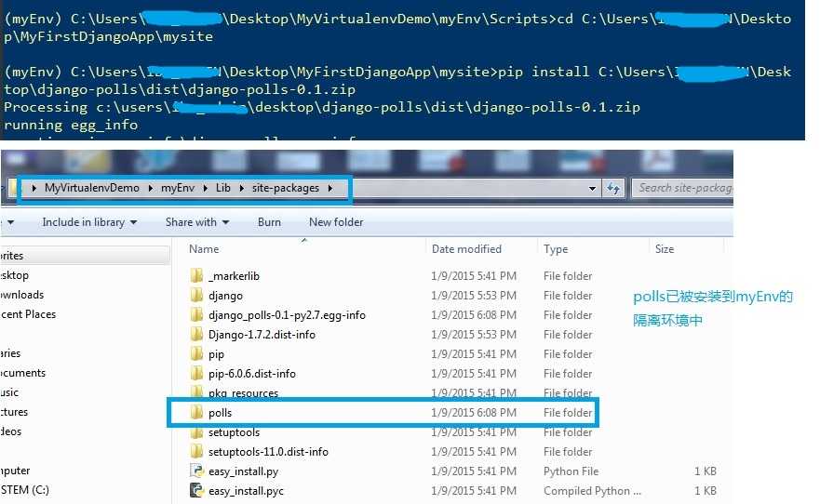This screenshot has width=820, height=504.
Task: Click Compiled Python type of easy_install.pyc
Action: coord(592,491)
